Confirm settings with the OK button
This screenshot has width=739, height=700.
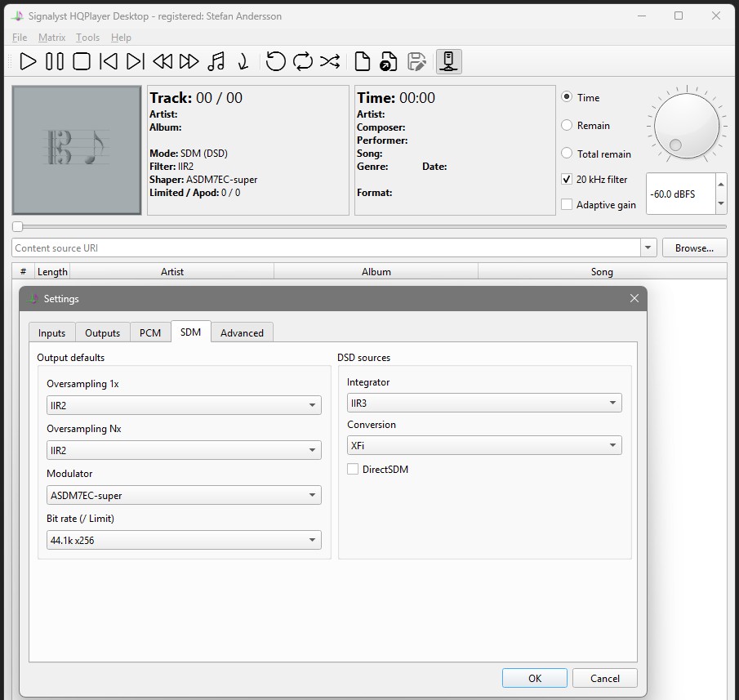click(535, 678)
